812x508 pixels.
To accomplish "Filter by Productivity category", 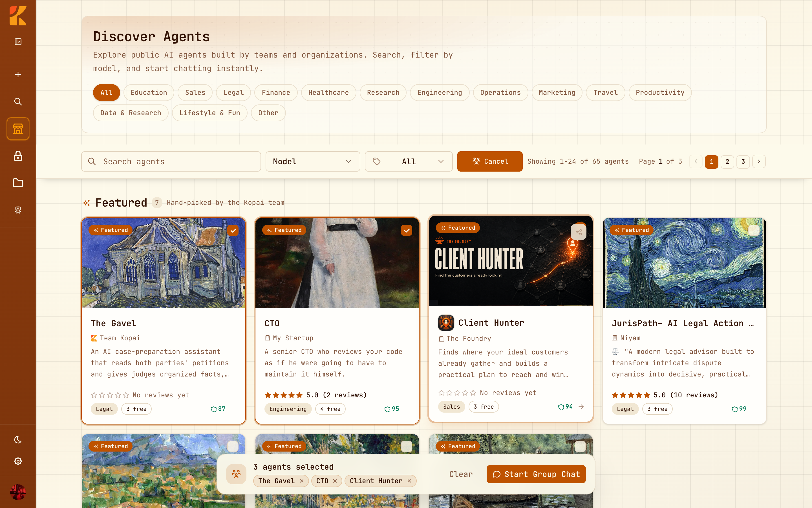I will (660, 92).
